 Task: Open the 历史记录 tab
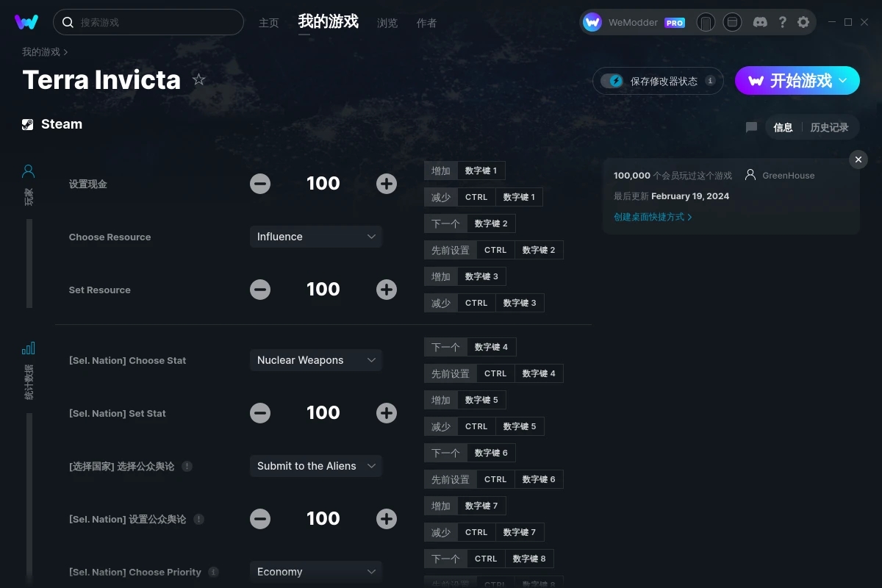click(829, 127)
